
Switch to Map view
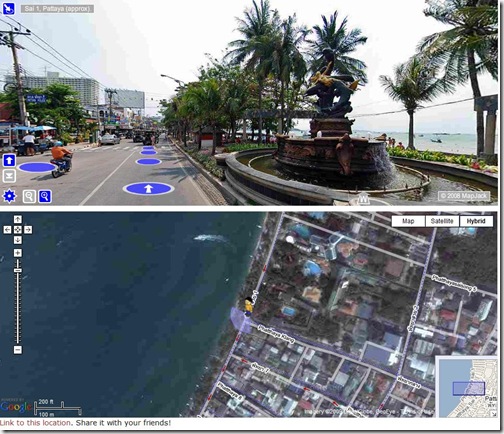(x=408, y=221)
